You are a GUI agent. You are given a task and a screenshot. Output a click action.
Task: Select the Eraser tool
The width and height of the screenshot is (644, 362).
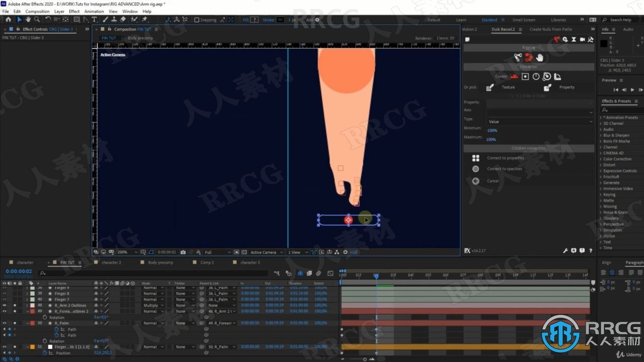point(123,20)
